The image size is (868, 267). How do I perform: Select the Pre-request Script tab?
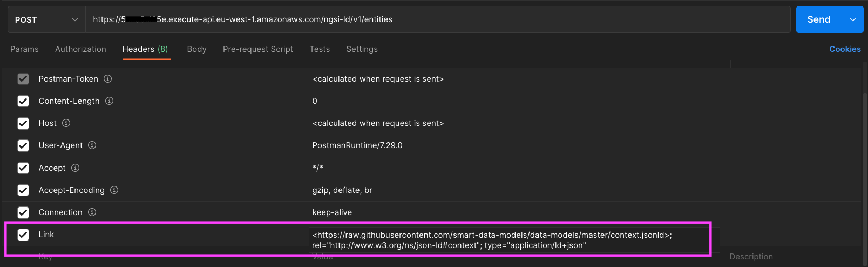pos(258,49)
